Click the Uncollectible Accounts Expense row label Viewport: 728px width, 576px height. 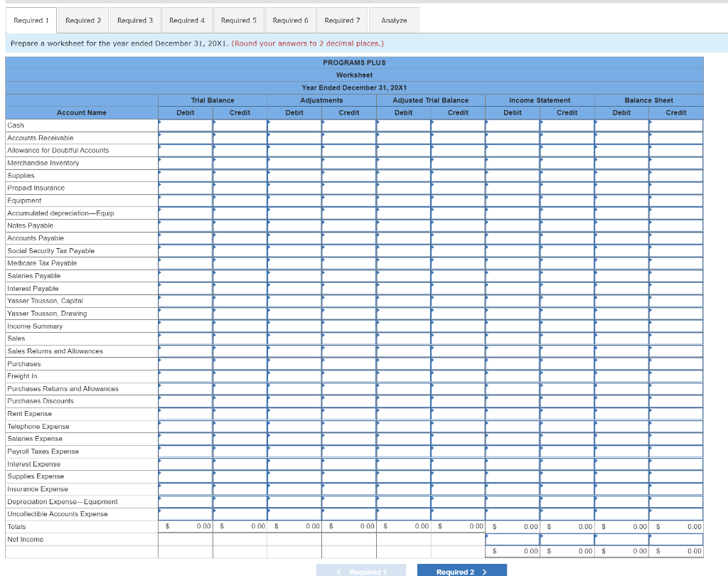58,514
